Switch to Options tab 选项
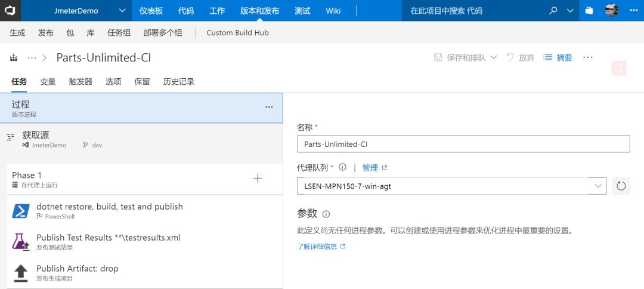Image resolution: width=644 pixels, height=289 pixels. [113, 81]
